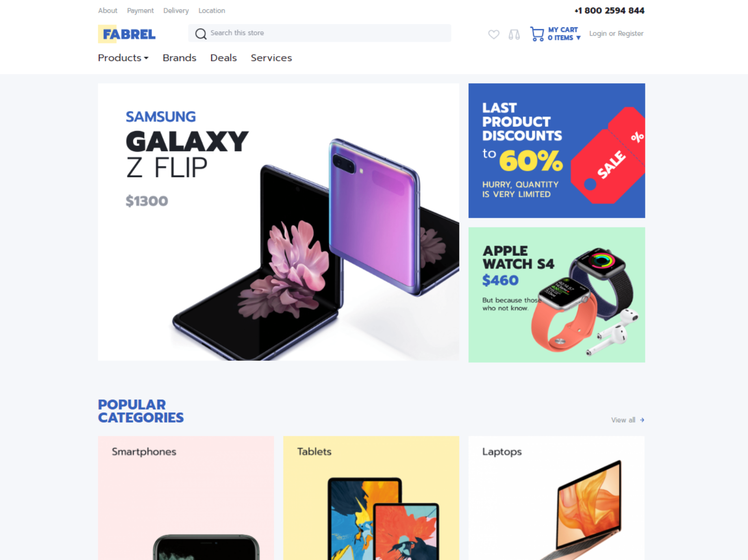The width and height of the screenshot is (748, 560).
Task: Expand the Products dropdown menu
Action: [123, 58]
